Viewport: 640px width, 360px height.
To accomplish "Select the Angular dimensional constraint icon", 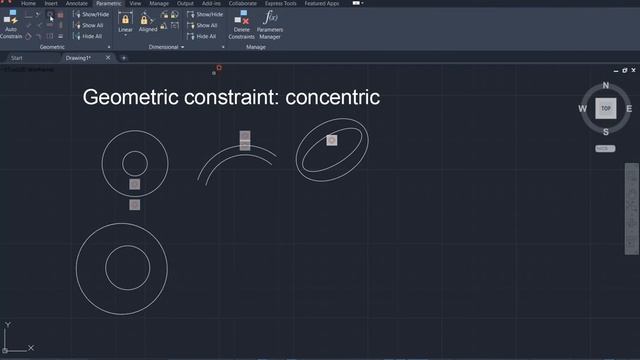I will click(x=163, y=26).
